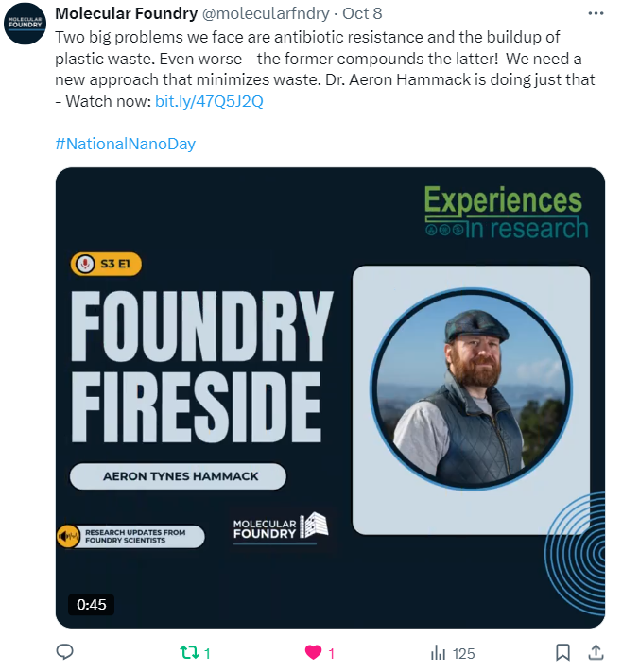The image size is (622, 672).
Task: Play the Foundry Fireside video thumbnail
Action: [330, 398]
